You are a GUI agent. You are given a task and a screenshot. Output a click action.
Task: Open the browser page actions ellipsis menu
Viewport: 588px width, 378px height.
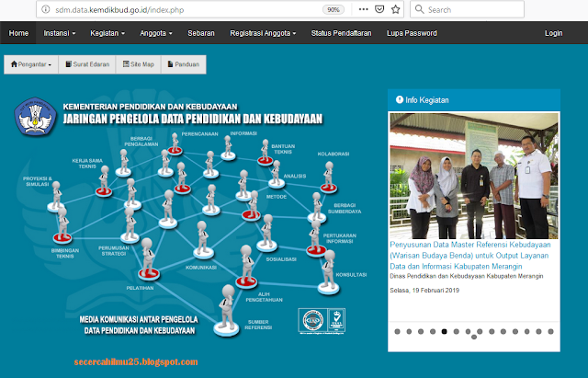[363, 9]
